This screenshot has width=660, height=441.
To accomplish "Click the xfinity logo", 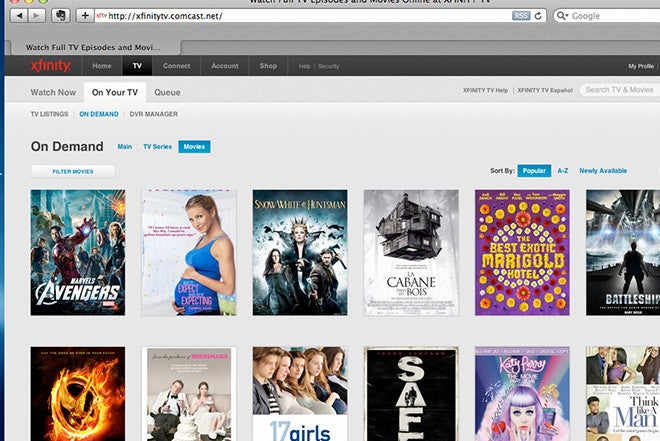I will (51, 66).
